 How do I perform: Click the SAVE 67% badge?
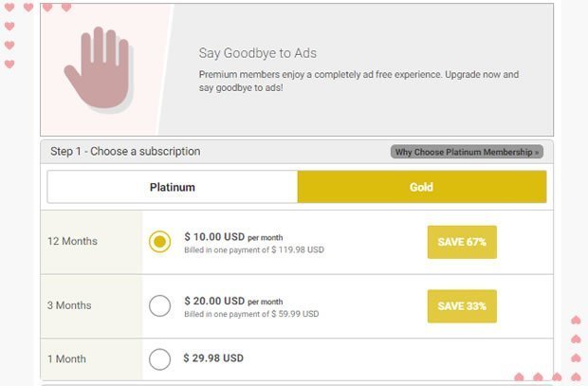462,242
